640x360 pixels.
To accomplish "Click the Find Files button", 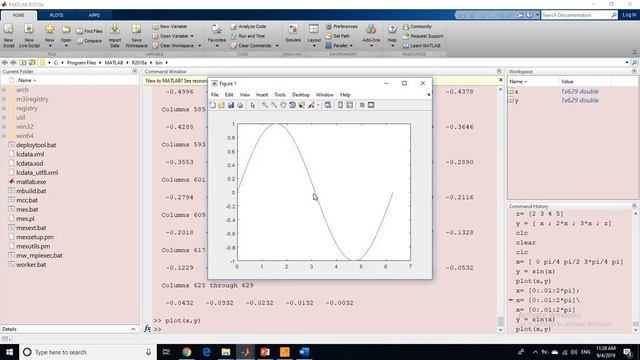I will (x=89, y=31).
